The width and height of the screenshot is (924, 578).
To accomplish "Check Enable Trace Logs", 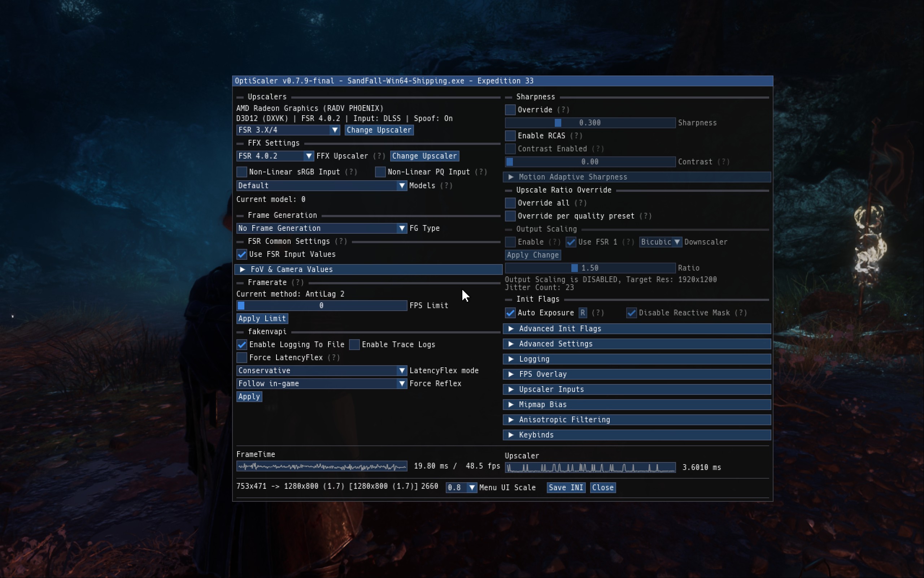I will click(354, 344).
